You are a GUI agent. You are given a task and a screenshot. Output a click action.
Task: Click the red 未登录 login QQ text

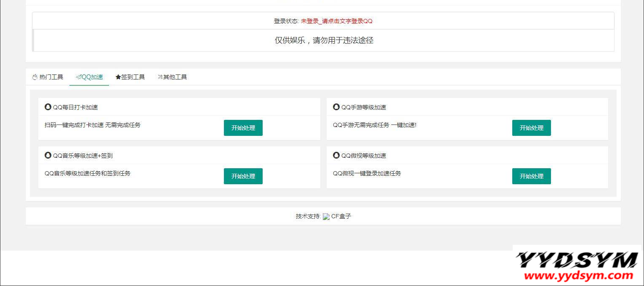[336, 21]
